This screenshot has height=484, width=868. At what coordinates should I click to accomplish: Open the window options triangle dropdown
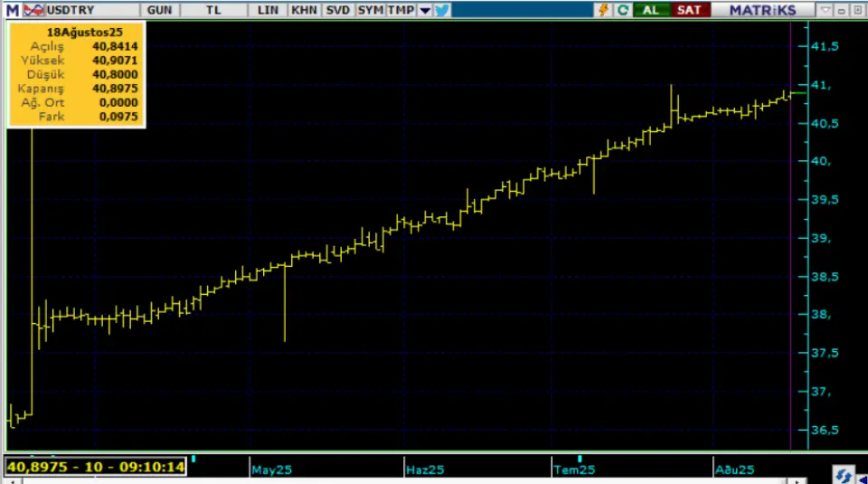click(x=825, y=10)
